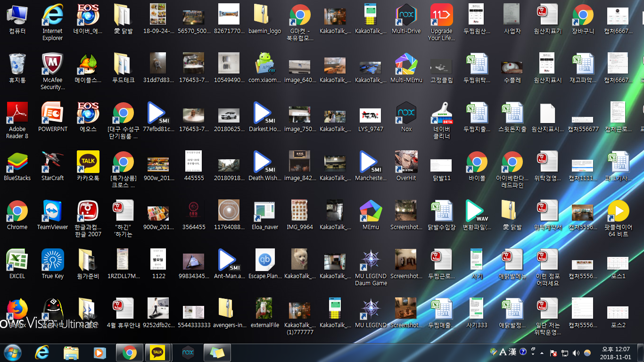Launch the Multi-Drive Nox icon
This screenshot has height=362, width=644.
pos(406,16)
